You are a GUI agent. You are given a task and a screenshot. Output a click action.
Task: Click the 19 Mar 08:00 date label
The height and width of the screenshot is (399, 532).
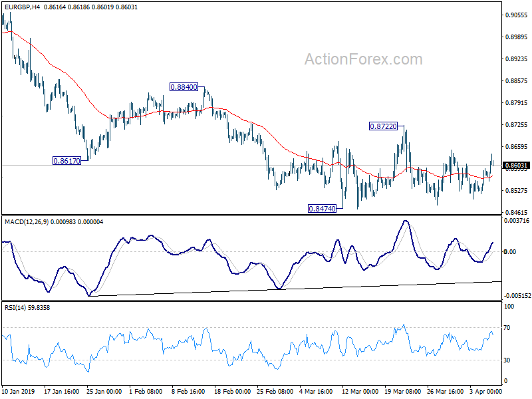pos(403,392)
